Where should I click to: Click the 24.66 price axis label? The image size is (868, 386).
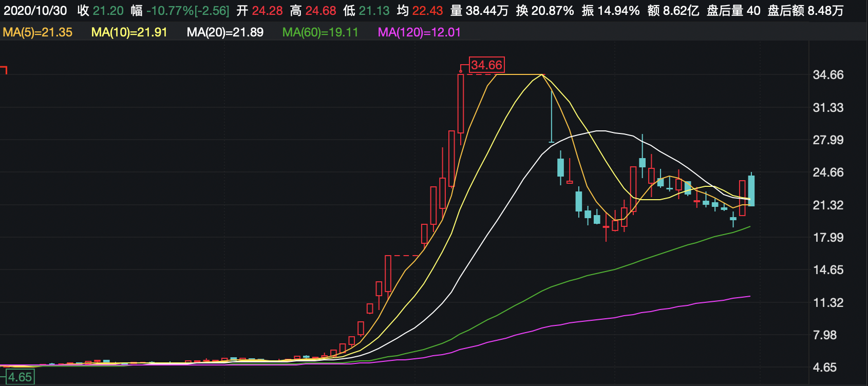pyautogui.click(x=828, y=172)
